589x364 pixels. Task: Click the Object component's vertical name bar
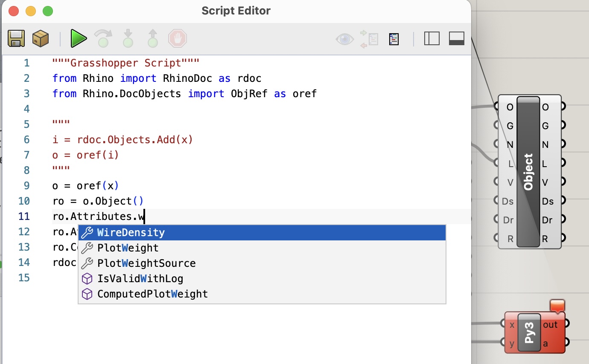(528, 172)
